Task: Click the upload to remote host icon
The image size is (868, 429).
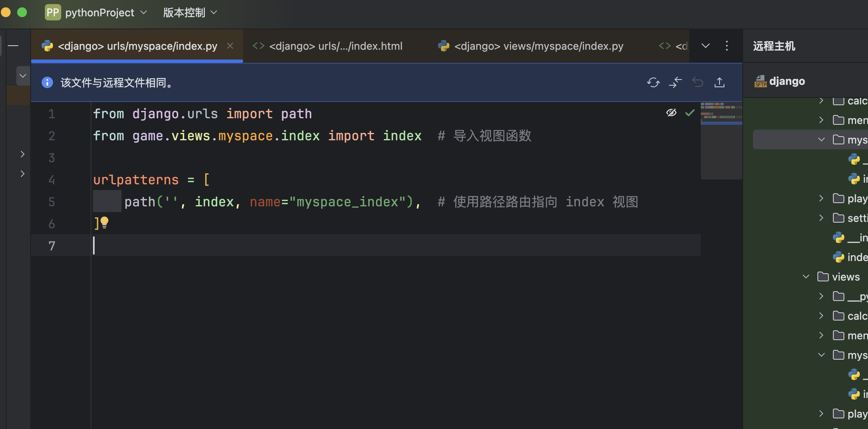Action: (x=720, y=82)
